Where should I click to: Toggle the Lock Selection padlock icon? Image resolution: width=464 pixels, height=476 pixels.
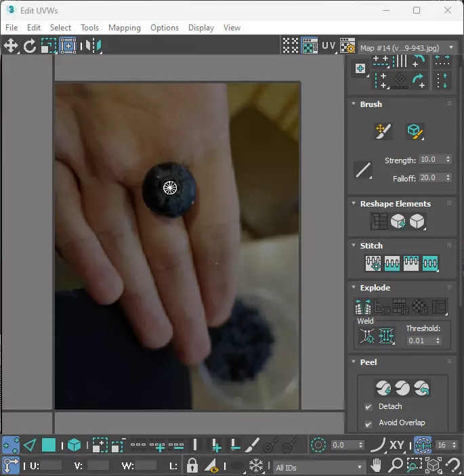[x=192, y=465]
